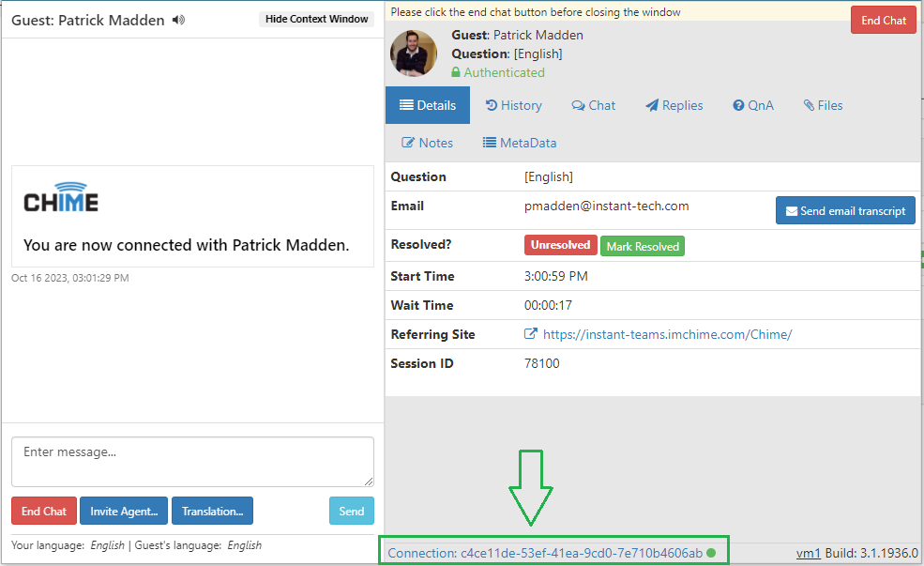Open the QnA tab
The image size is (924, 566).
(x=753, y=105)
